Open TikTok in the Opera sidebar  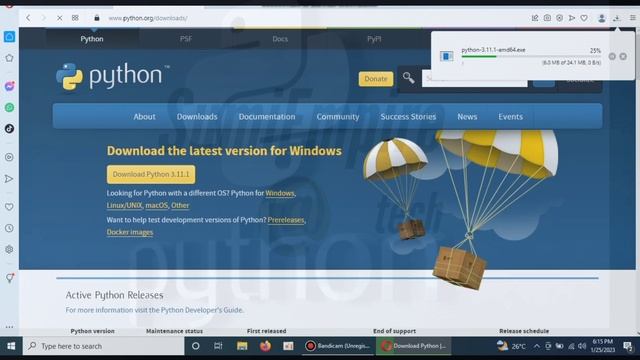(x=9, y=129)
